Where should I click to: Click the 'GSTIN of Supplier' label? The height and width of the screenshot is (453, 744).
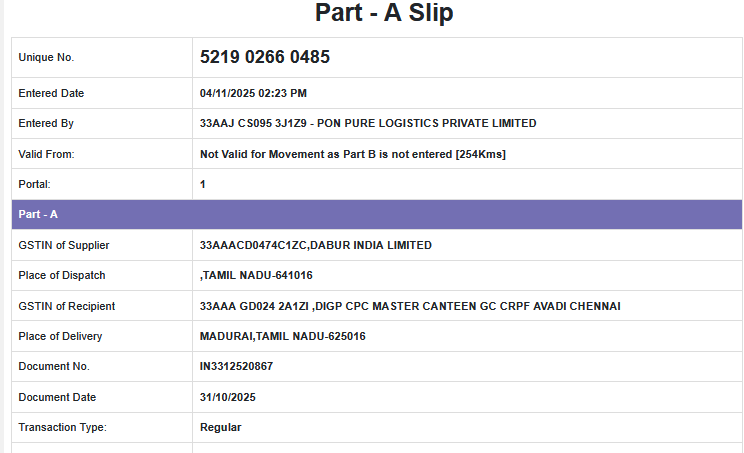click(x=64, y=245)
